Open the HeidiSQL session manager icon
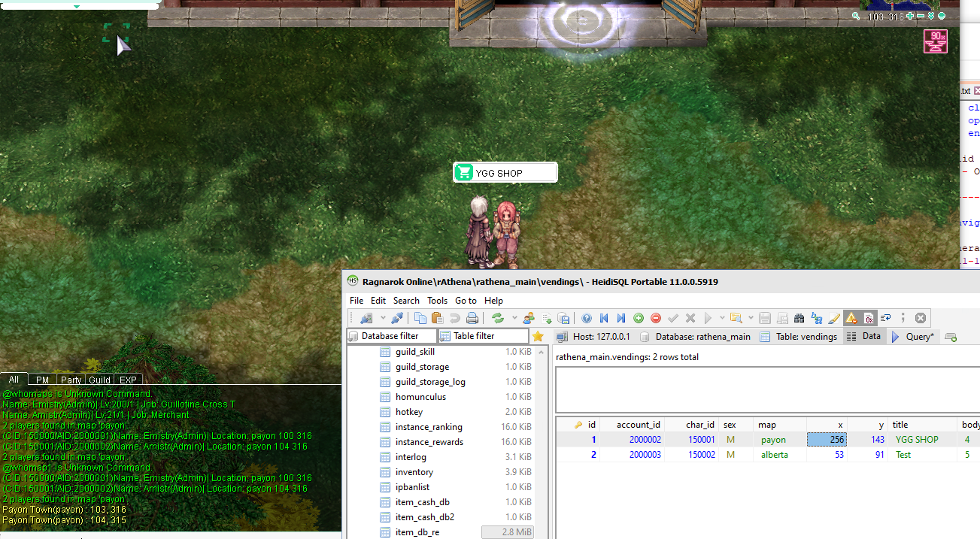The width and height of the screenshot is (980, 539). tap(366, 318)
